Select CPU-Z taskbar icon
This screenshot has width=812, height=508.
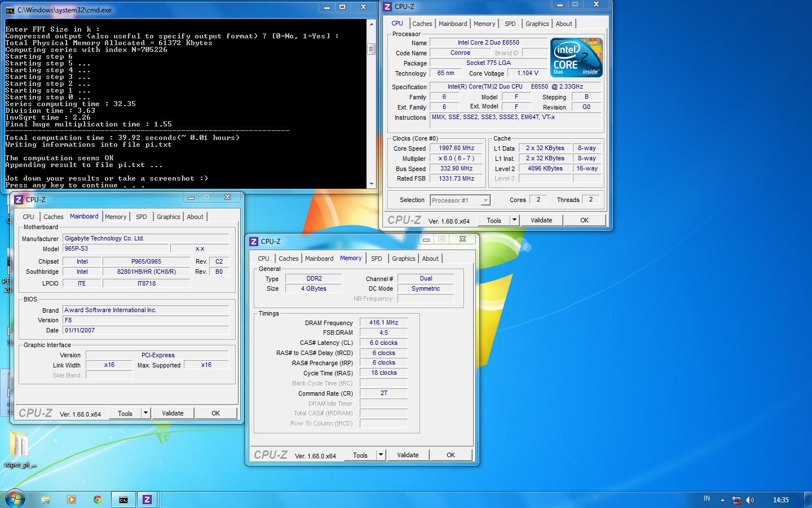point(147,500)
